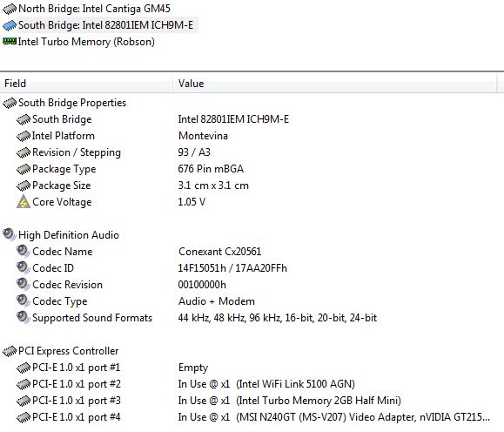Select the 00100000h codec revision value

(x=202, y=285)
